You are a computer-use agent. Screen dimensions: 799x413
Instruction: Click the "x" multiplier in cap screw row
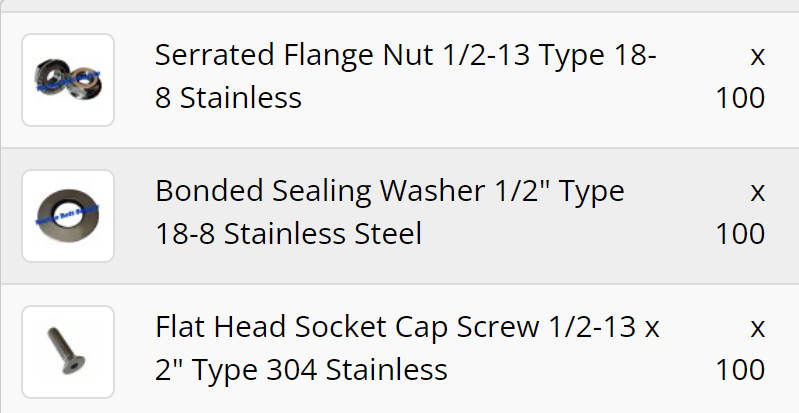(x=757, y=327)
